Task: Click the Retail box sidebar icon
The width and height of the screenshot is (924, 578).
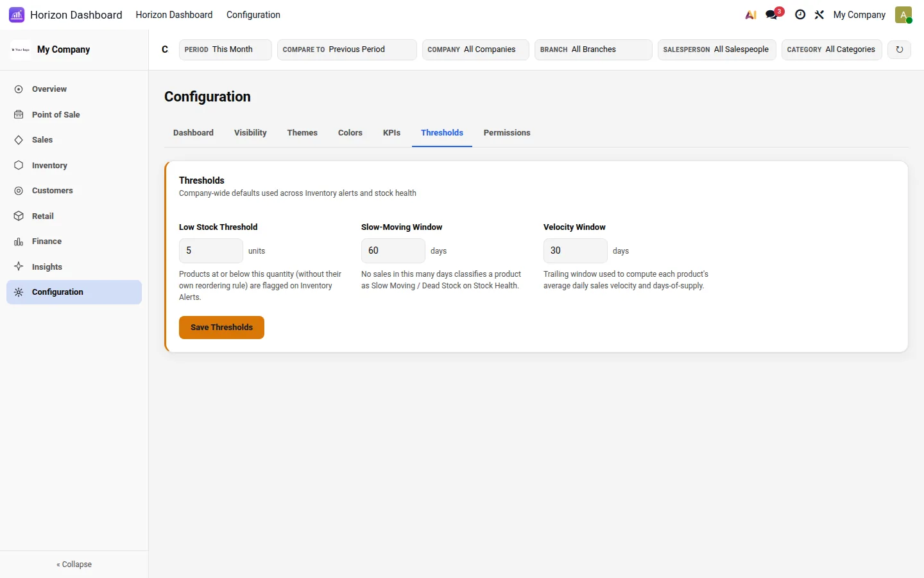Action: point(19,216)
